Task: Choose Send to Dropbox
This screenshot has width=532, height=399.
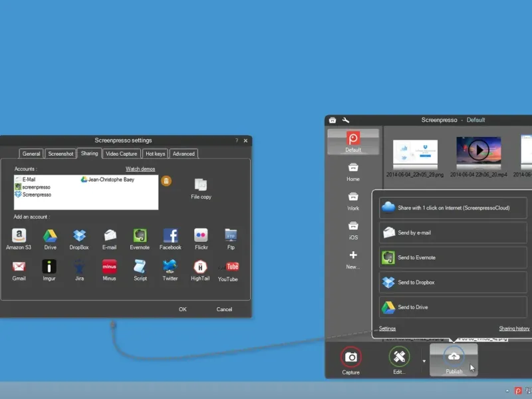Action: click(453, 282)
